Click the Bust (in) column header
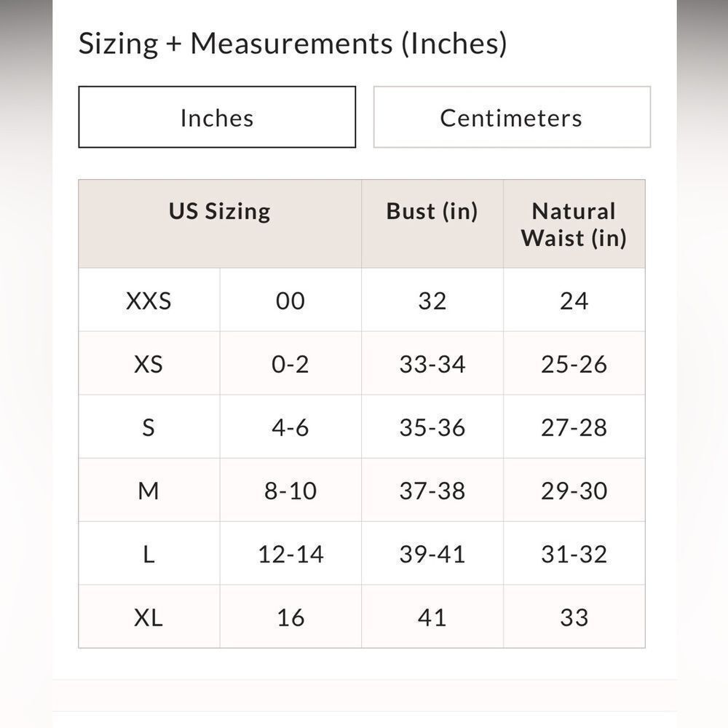Screen dimensions: 728x728 point(432,223)
